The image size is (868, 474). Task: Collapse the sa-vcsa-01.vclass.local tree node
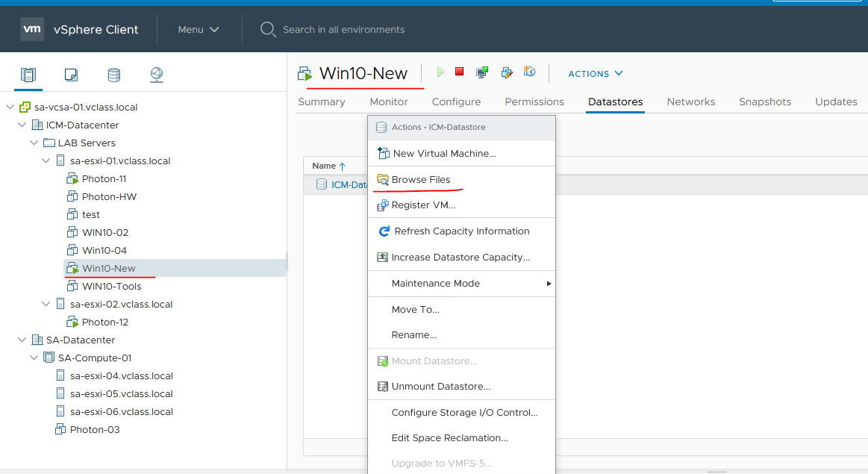[x=10, y=107]
